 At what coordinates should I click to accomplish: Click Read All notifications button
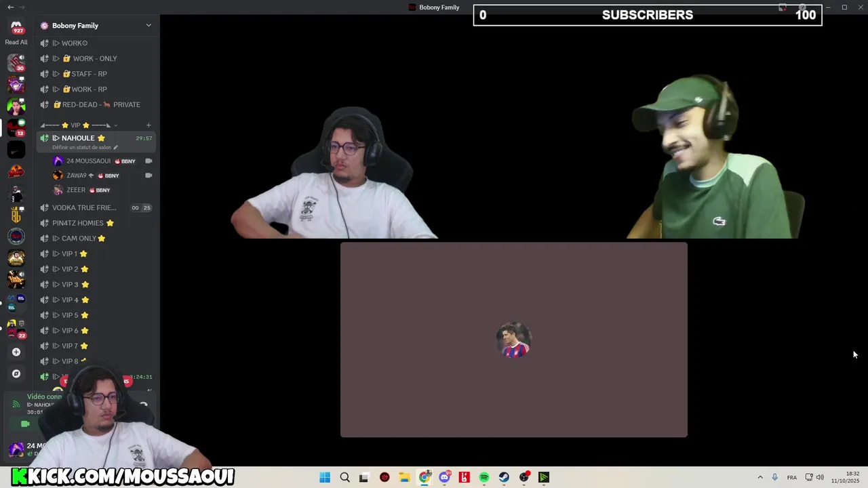click(x=16, y=42)
